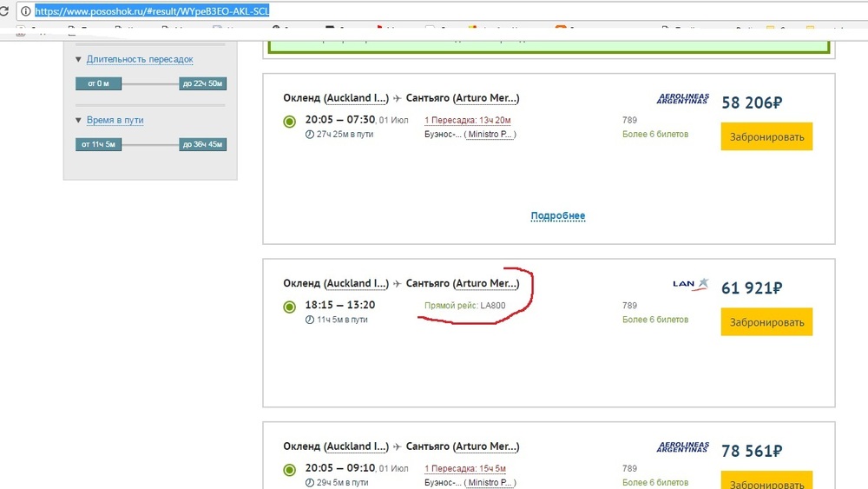Screen dimensions: 868x489
Task: Click 'Буэнос-... (Ministro P...)' in 58 206₽ card
Action: pyautogui.click(x=470, y=135)
